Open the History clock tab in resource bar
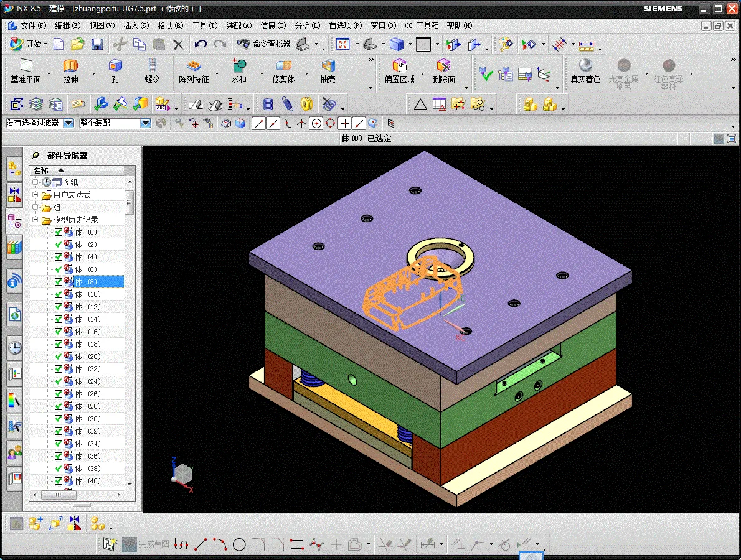This screenshot has width=741, height=560. click(15, 348)
